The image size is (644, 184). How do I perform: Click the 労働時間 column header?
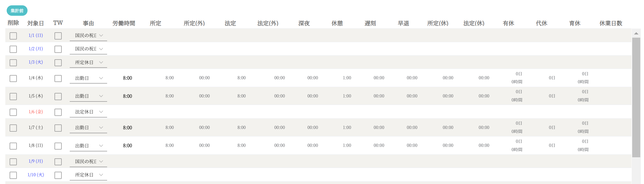tap(124, 24)
